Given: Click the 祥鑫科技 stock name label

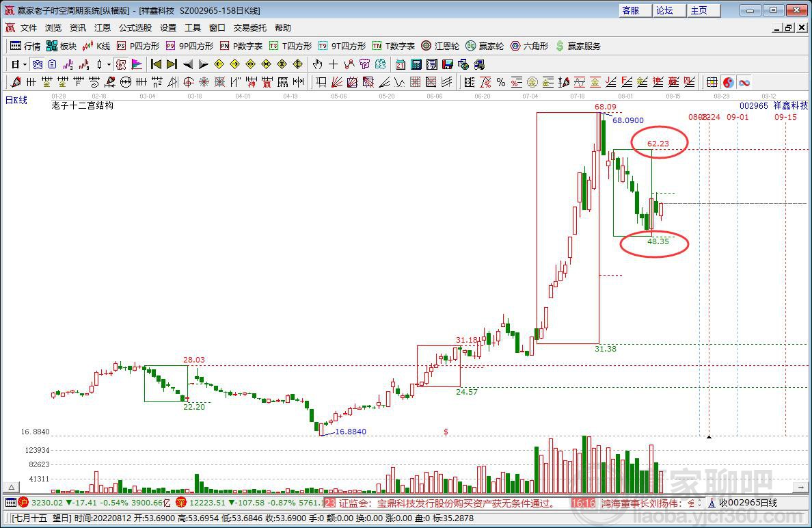Looking at the screenshot, I should 790,106.
